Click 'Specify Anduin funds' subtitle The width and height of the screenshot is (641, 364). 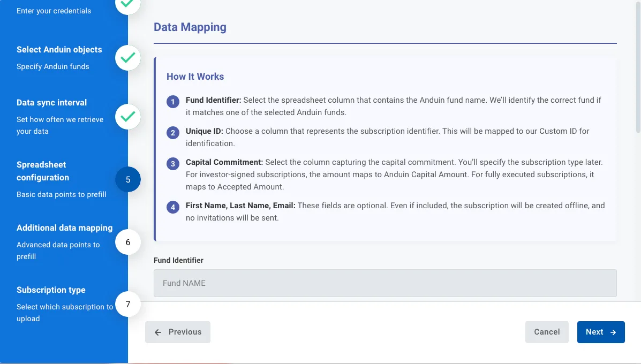click(x=52, y=66)
